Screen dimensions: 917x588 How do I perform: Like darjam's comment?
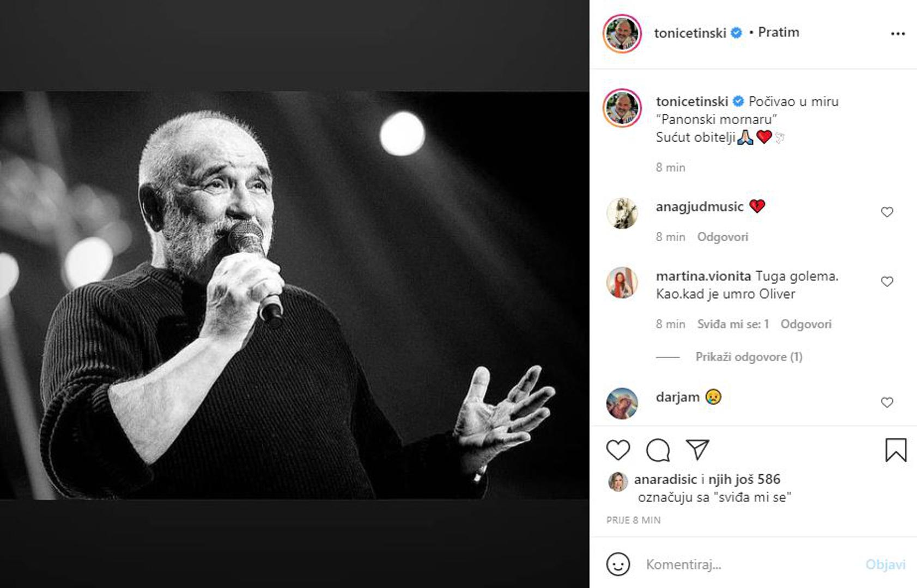pos(887,402)
